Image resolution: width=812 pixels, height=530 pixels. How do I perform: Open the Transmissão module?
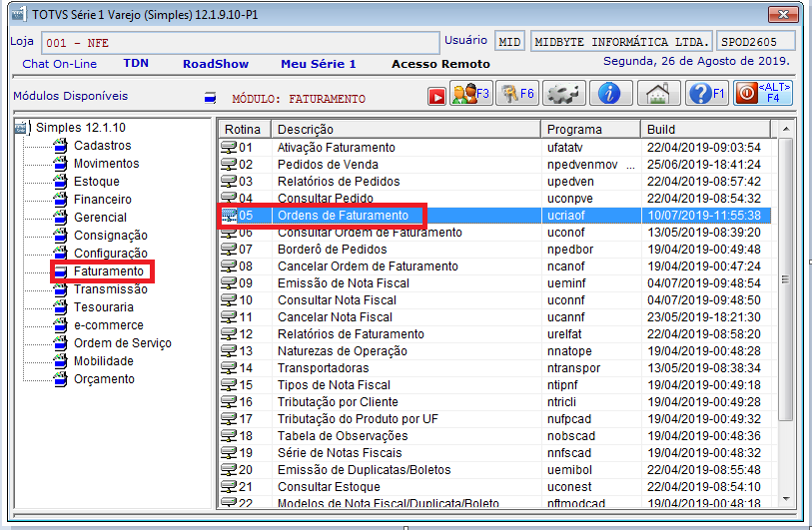tap(110, 289)
